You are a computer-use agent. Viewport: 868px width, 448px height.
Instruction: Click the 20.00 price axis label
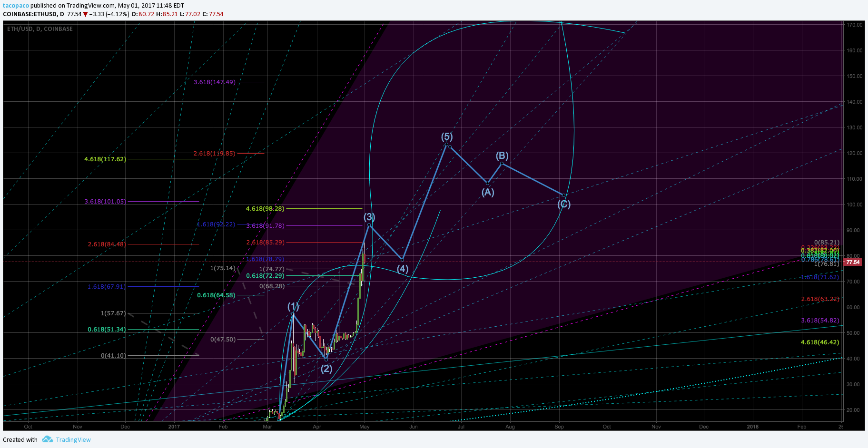pyautogui.click(x=853, y=410)
